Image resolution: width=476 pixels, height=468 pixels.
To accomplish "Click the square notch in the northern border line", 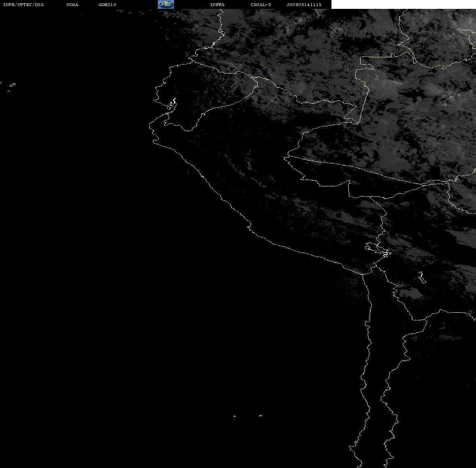I will (367, 63).
